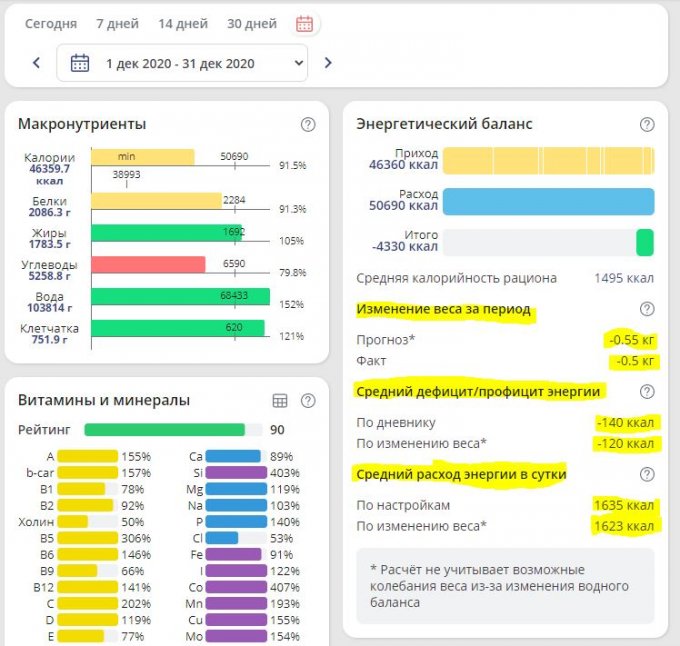Click the yellow Приход energy bar
This screenshot has width=680, height=646.
point(548,161)
